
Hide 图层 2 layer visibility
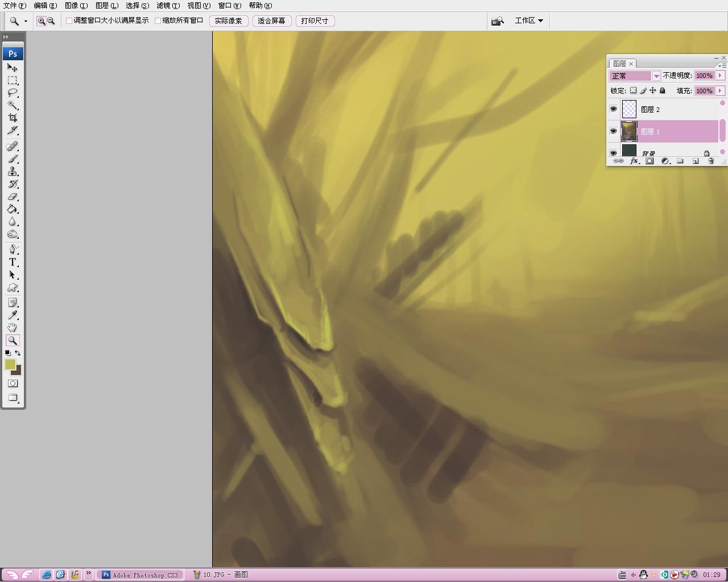pos(613,109)
